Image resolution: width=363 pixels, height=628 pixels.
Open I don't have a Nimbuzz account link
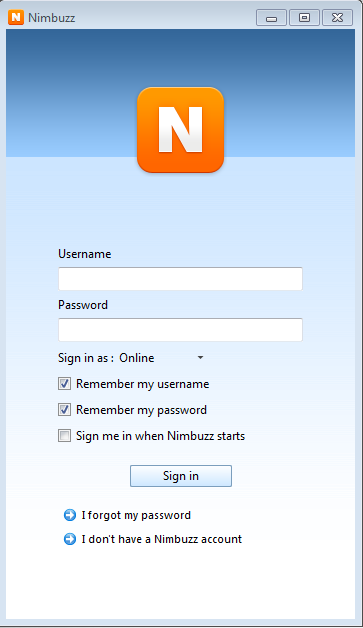point(162,539)
